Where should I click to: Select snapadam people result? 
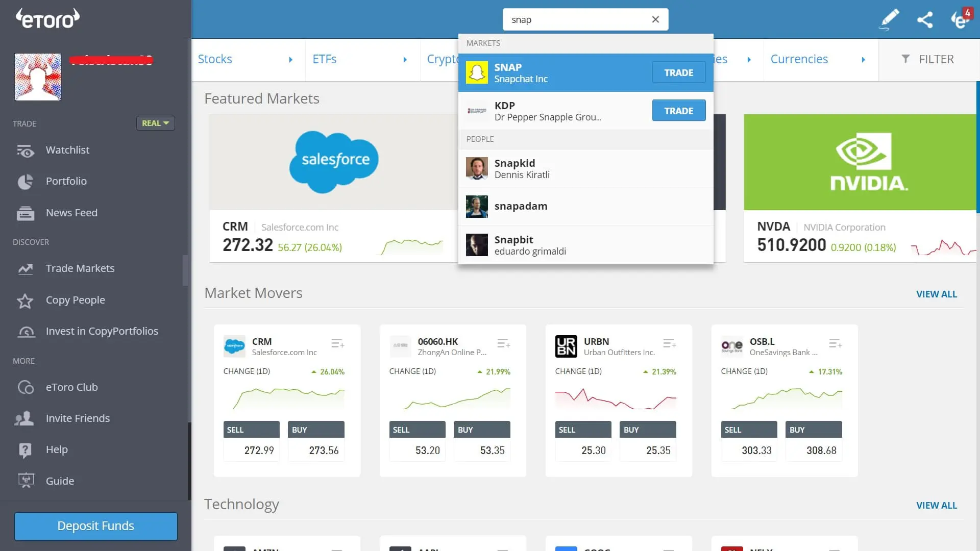585,207
